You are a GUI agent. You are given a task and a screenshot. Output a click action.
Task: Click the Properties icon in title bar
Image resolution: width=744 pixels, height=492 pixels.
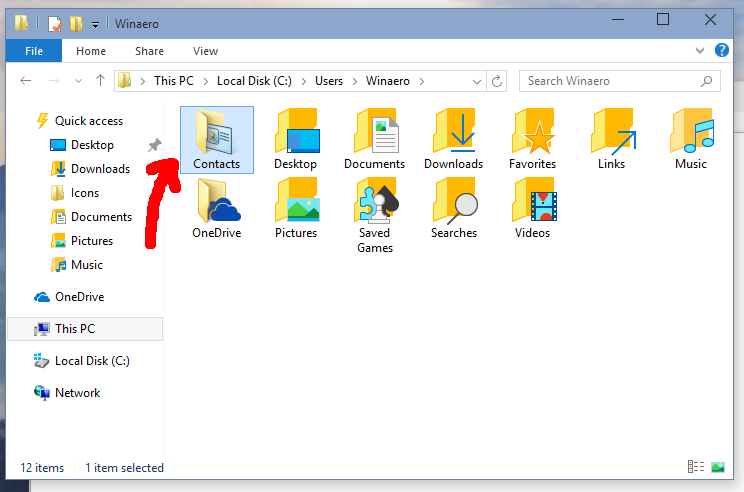(55, 23)
